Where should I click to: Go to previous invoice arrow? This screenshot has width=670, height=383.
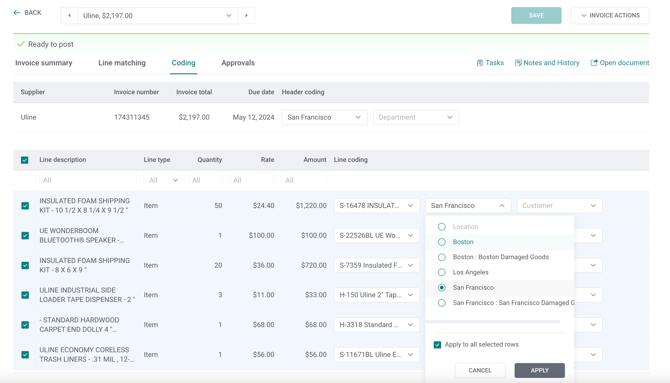point(69,15)
